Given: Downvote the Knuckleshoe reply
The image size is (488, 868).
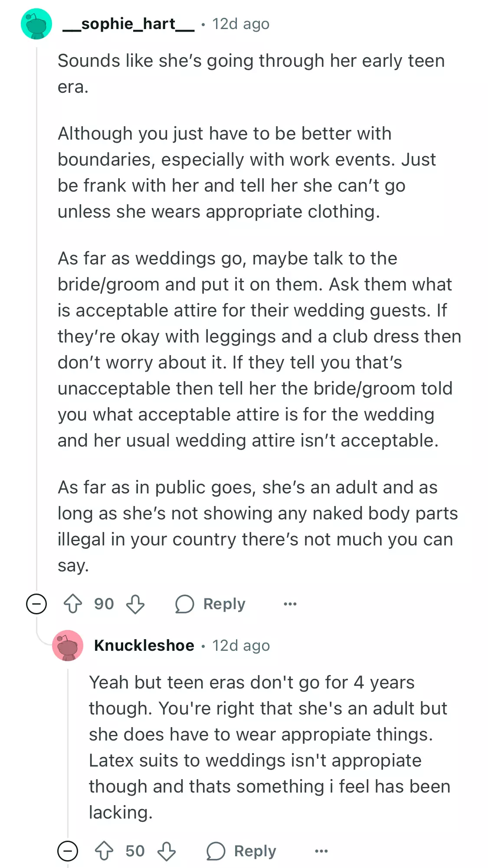Looking at the screenshot, I should pyautogui.click(x=167, y=851).
